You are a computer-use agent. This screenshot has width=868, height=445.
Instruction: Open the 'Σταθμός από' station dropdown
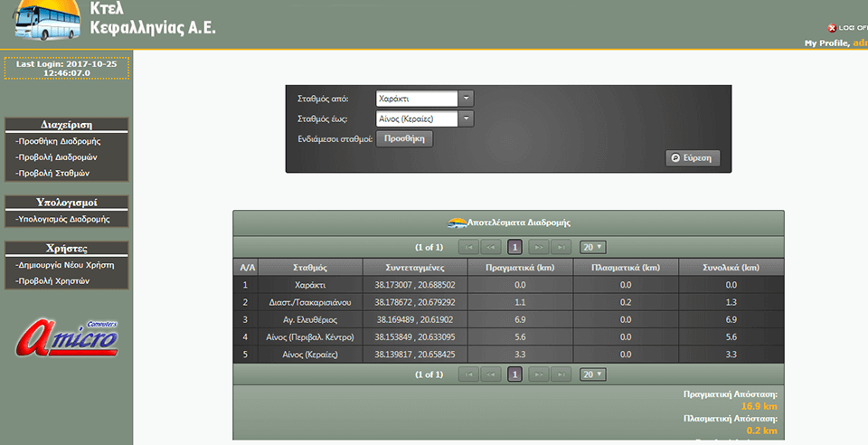466,99
